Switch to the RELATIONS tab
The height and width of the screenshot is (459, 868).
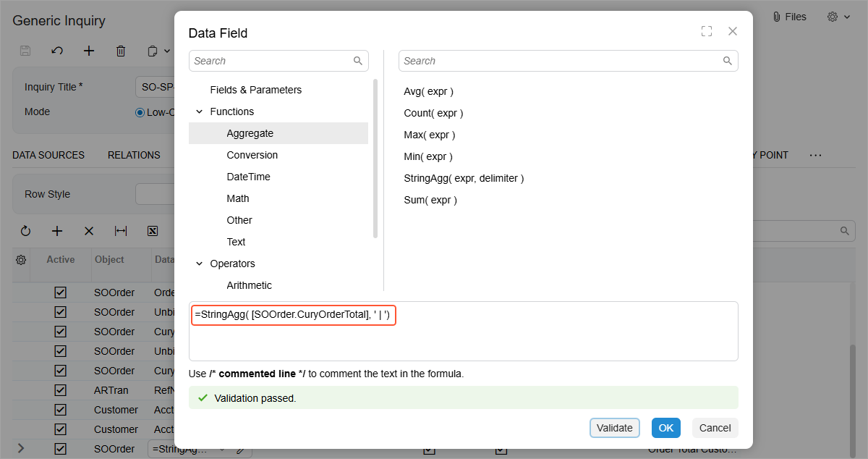pos(134,155)
